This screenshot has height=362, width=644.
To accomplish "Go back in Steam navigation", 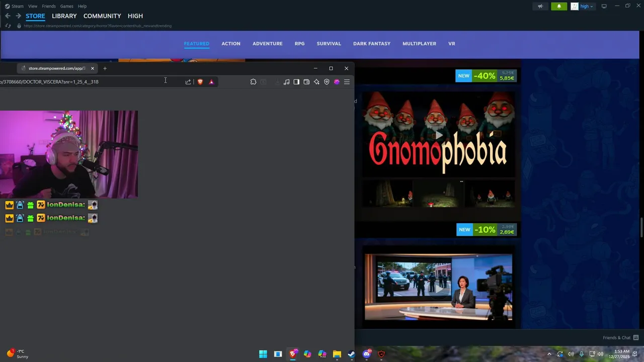I will [x=8, y=16].
